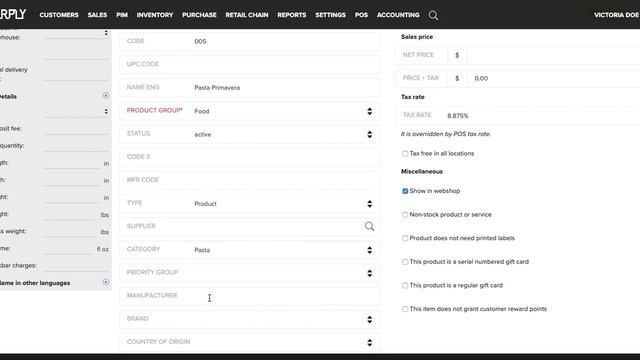Open Victoria Doe user menu

tap(616, 15)
